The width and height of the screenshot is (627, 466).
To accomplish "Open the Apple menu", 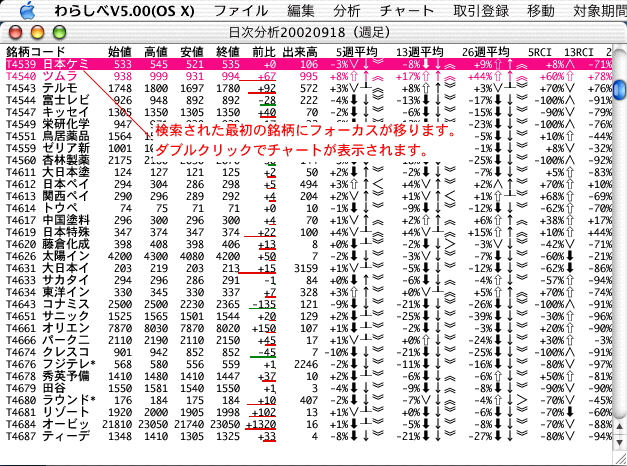I will tap(27, 10).
